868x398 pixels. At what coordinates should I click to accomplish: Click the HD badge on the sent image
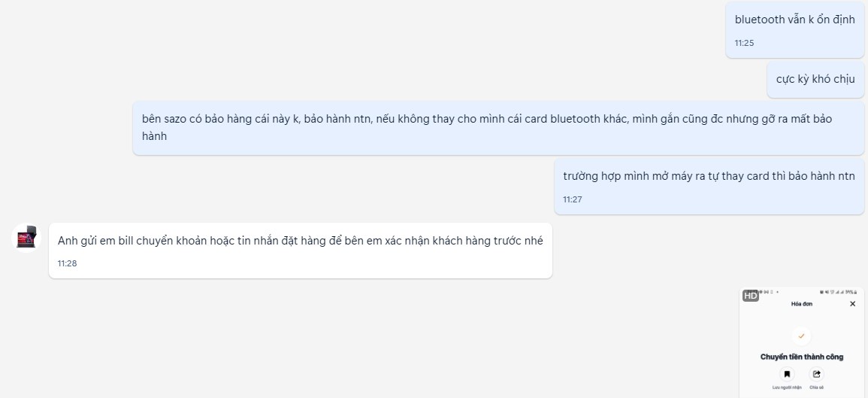(x=750, y=296)
